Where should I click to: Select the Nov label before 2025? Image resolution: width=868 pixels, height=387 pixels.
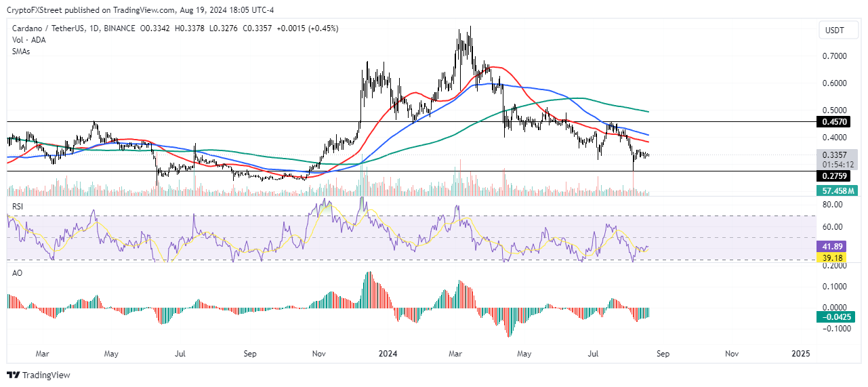coord(732,354)
